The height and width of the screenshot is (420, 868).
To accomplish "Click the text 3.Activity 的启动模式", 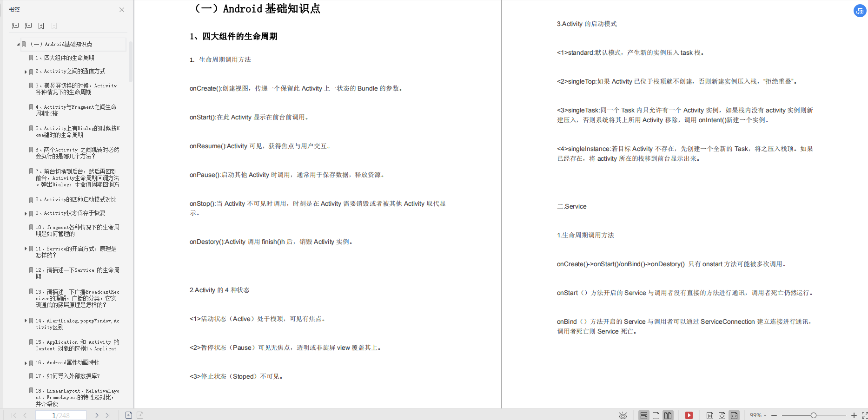I will [587, 24].
